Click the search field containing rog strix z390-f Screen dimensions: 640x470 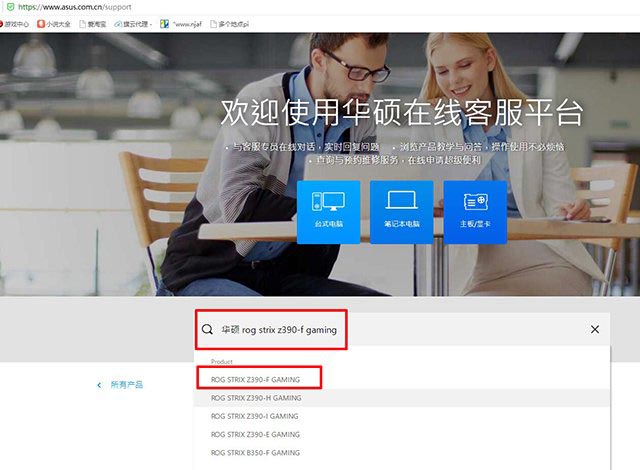click(x=402, y=329)
